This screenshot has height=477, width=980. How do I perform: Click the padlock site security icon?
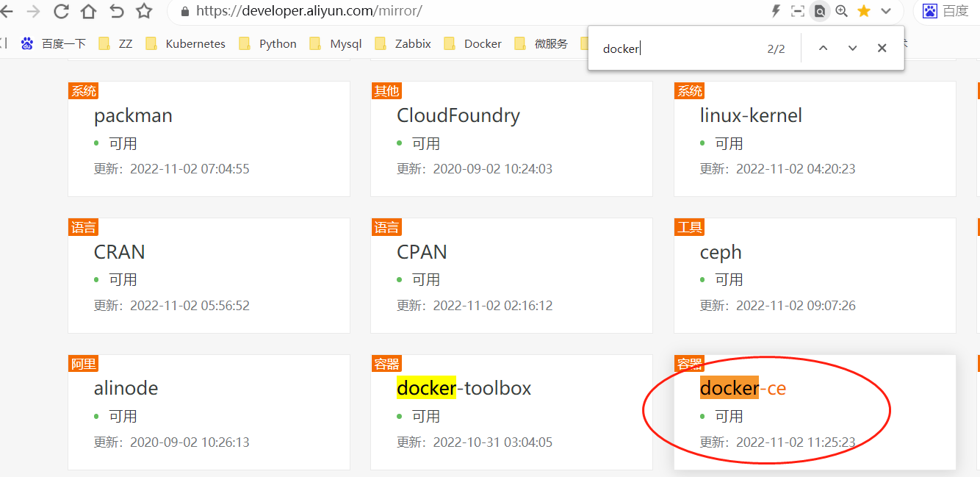[x=184, y=12]
